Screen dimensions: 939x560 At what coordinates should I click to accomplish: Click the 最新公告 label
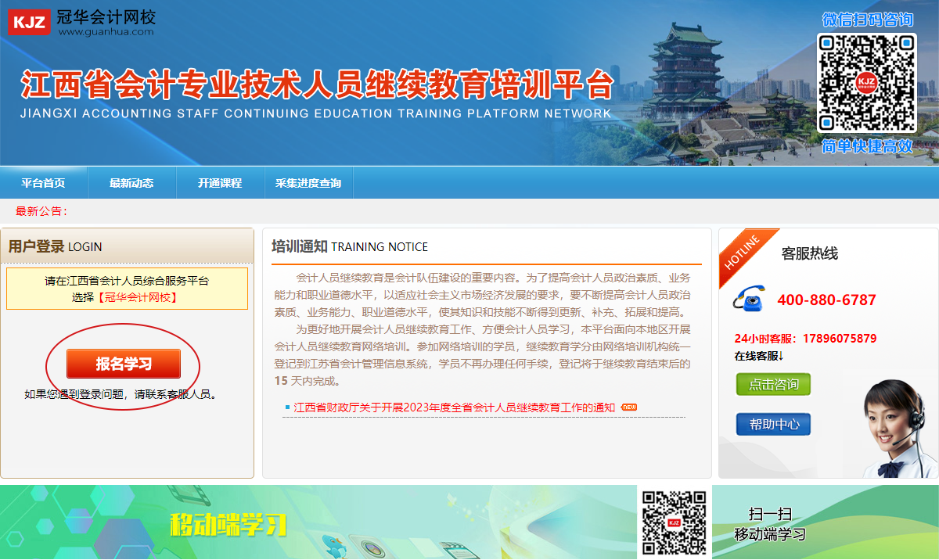pos(41,211)
